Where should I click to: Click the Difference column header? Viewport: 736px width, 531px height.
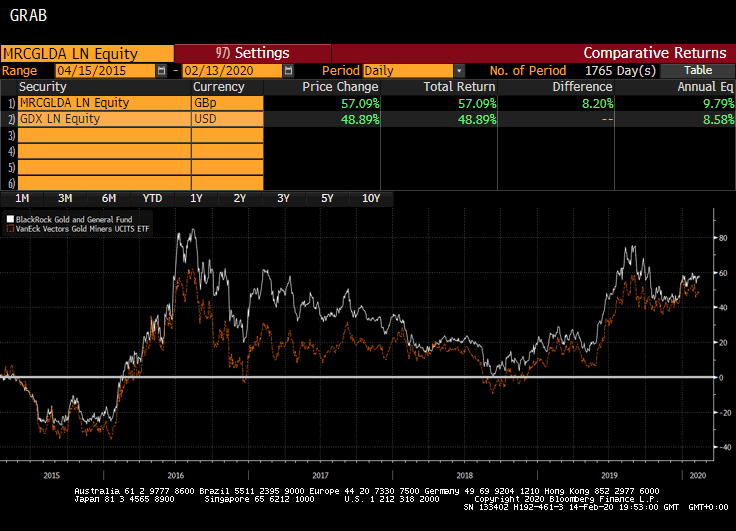click(x=583, y=87)
